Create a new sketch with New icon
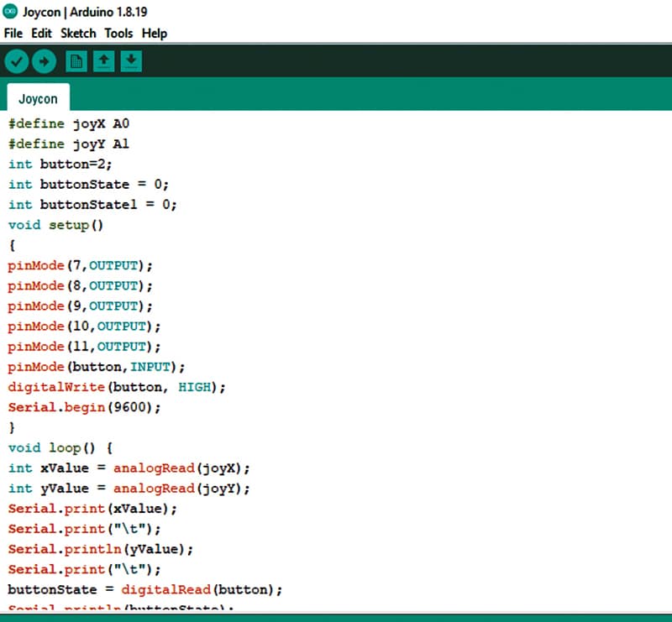This screenshot has height=622, width=672. [76, 61]
